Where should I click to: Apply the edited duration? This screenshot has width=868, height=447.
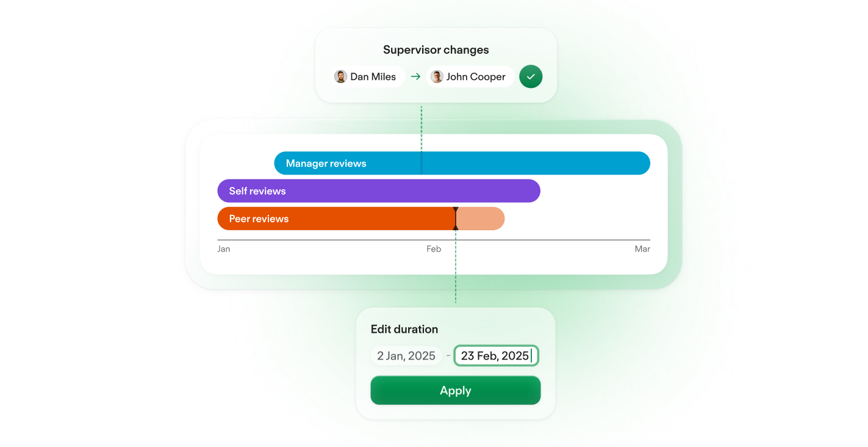(x=456, y=390)
